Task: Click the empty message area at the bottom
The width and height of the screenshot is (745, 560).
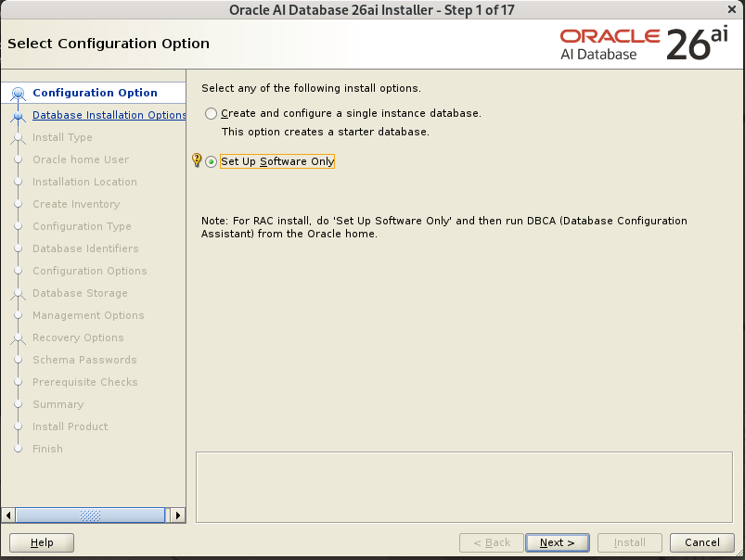Action: click(464, 486)
